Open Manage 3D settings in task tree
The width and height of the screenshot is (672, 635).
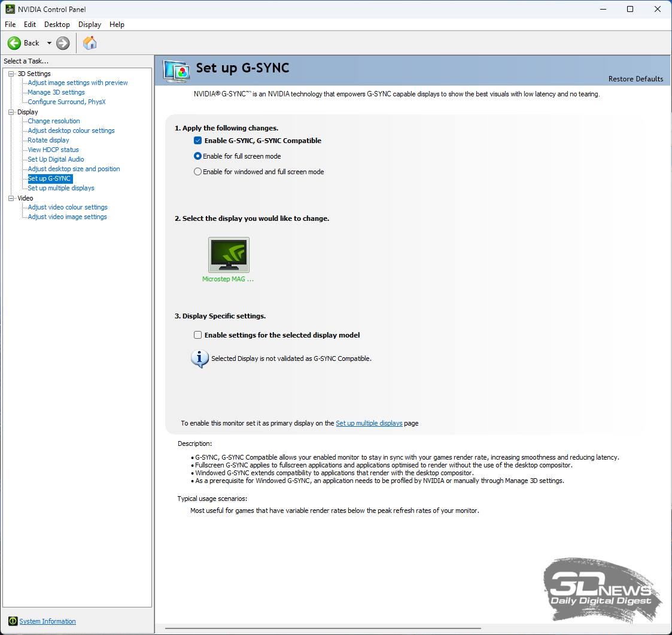[x=56, y=92]
